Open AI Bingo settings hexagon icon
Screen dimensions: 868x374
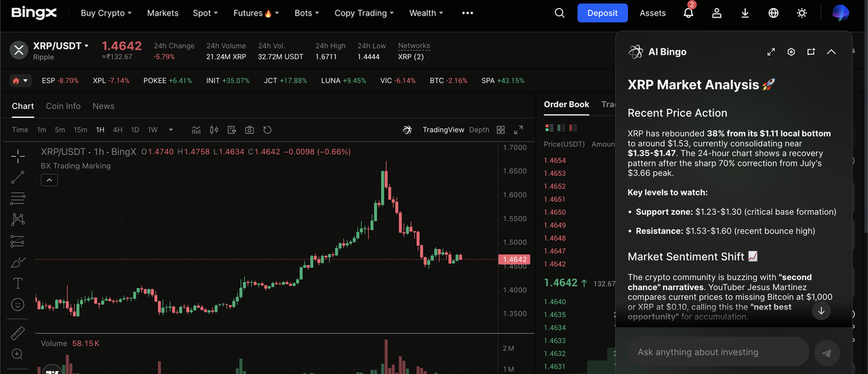pyautogui.click(x=791, y=52)
